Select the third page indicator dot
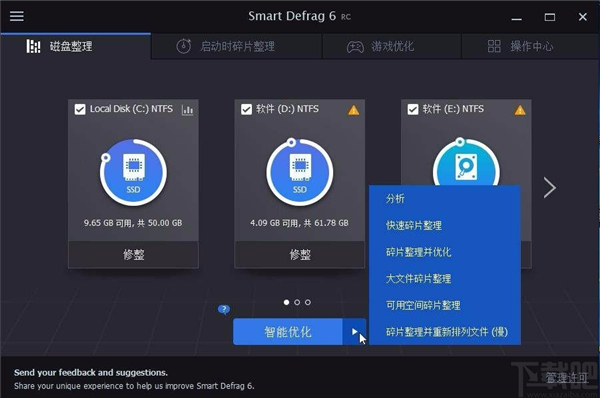600x398 pixels. pos(308,302)
